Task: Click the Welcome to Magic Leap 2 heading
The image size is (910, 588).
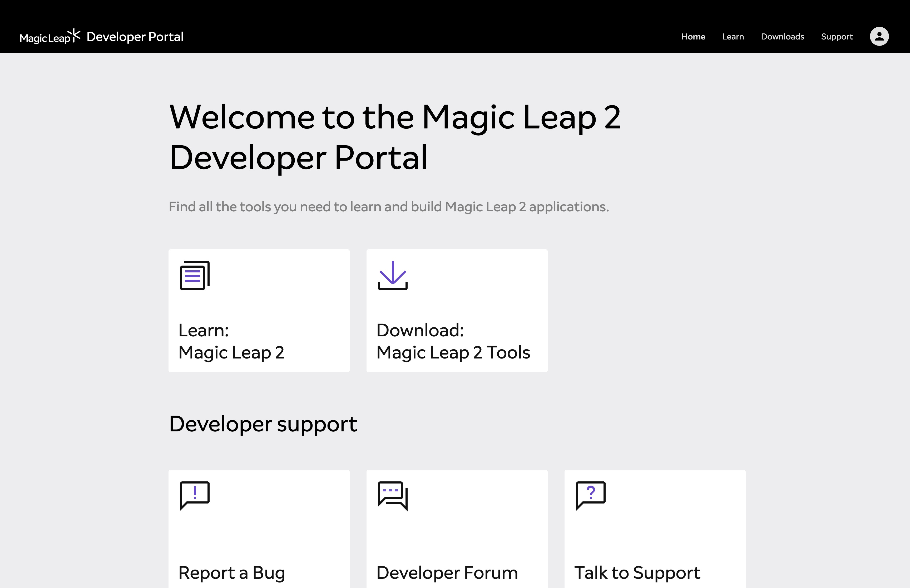Action: pos(394,137)
